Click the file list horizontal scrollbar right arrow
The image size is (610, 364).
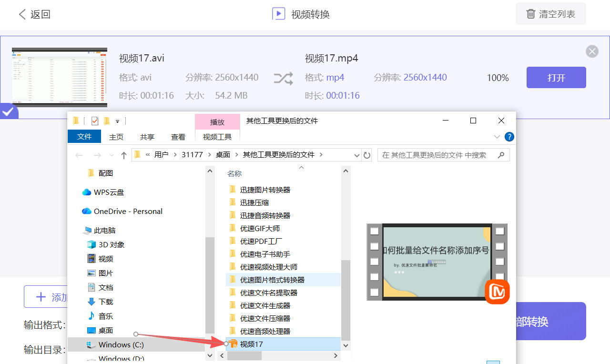(x=335, y=355)
